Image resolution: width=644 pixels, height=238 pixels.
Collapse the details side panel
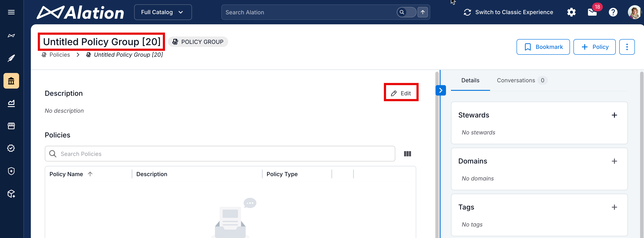pos(441,90)
